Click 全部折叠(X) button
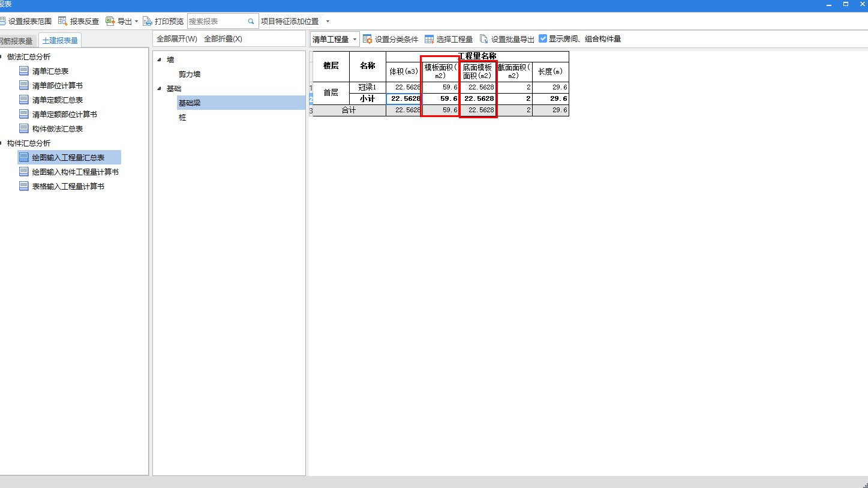The height and width of the screenshot is (488, 868). click(223, 39)
